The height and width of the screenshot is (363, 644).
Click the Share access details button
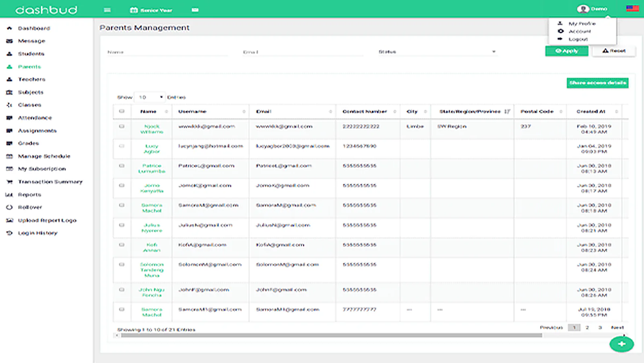coord(598,83)
